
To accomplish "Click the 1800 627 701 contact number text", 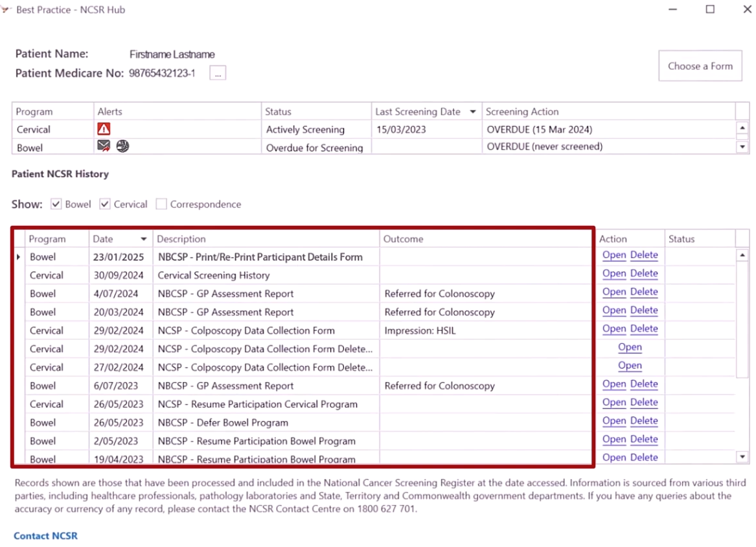I will [385, 509].
